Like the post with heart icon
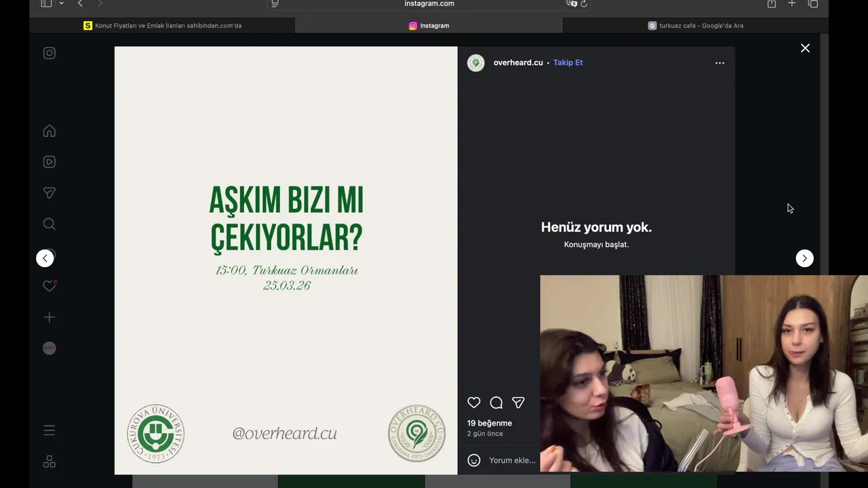Image resolution: width=868 pixels, height=488 pixels. point(474,403)
